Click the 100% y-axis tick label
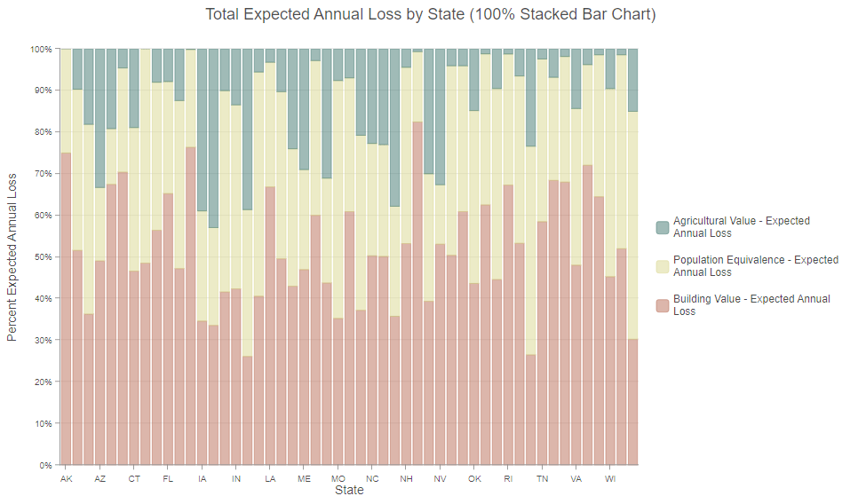 [x=42, y=49]
